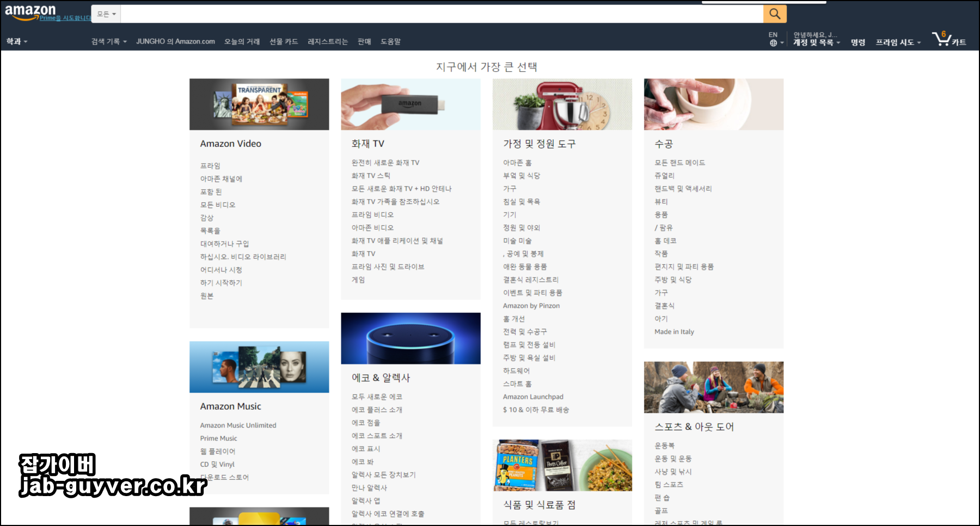Screen dimensions: 980x526
Task: Expand the 계정 및 목록 dropdown
Action: pos(816,42)
